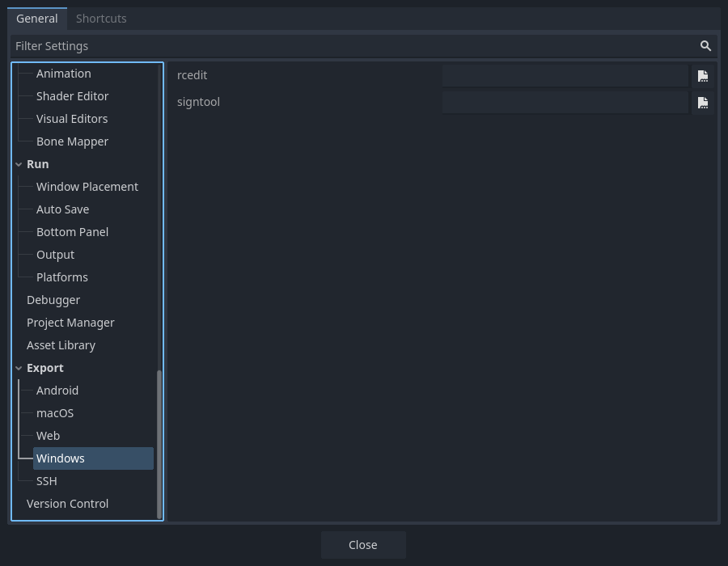The image size is (728, 566).
Task: Open SSH export settings
Action: click(46, 480)
